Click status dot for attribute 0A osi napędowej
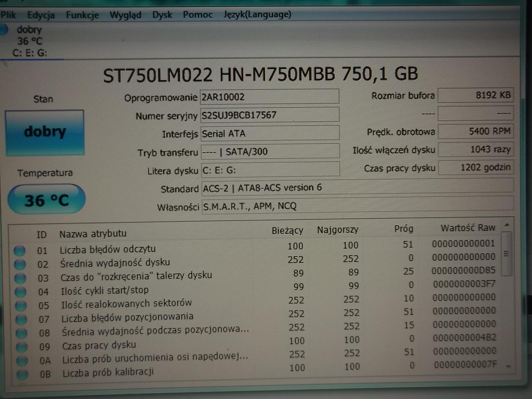 (x=22, y=360)
